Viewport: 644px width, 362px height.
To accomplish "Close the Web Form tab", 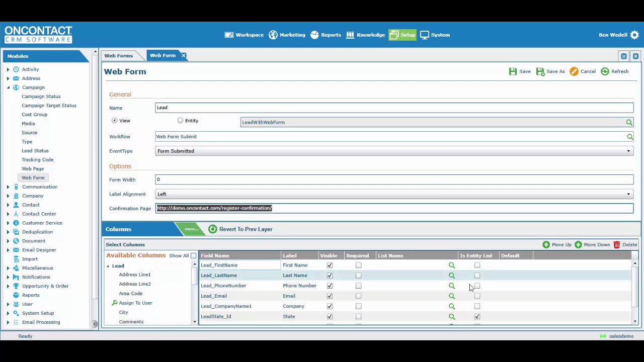I will tap(184, 55).
